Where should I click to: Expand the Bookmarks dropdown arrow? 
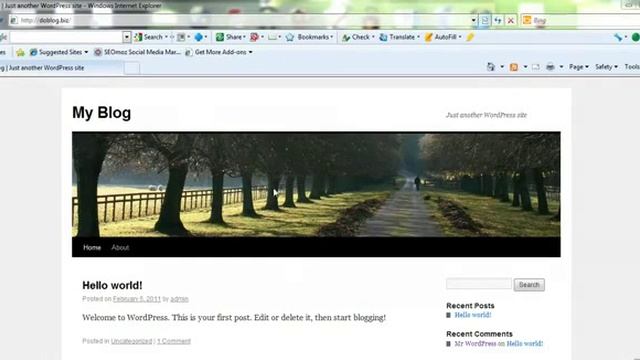(x=332, y=37)
